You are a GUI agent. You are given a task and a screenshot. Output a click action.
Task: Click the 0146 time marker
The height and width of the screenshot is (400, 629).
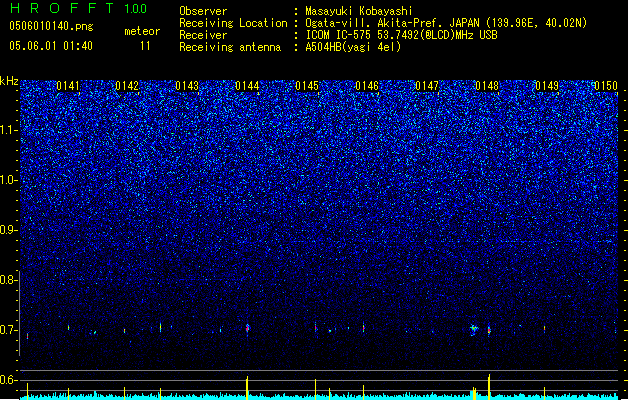tap(367, 86)
